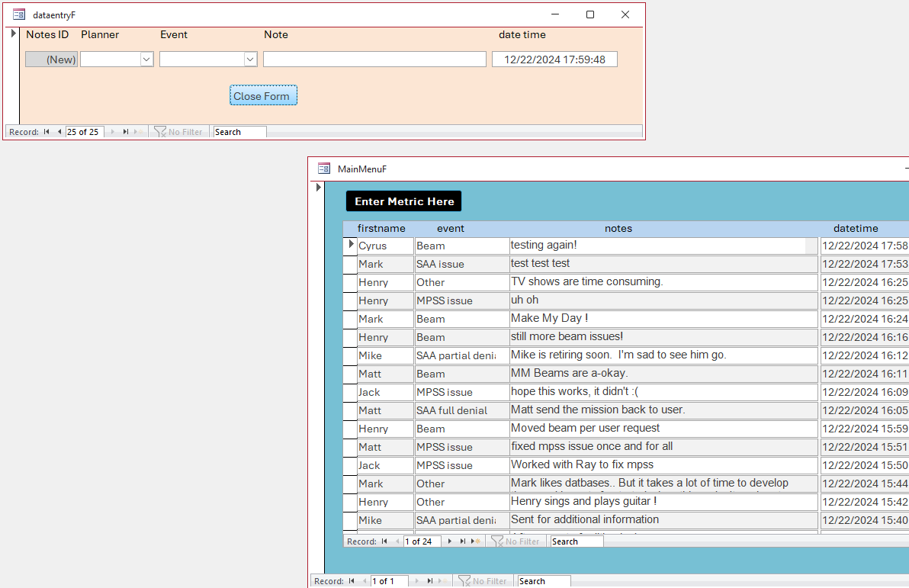Click the last record icon below the notes table
This screenshot has height=588, width=909.
461,541
